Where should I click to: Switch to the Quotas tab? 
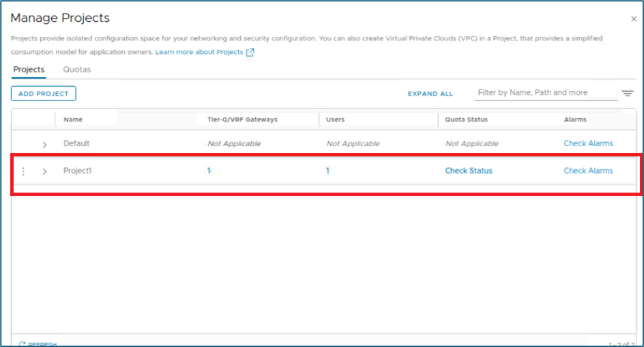[x=76, y=70]
